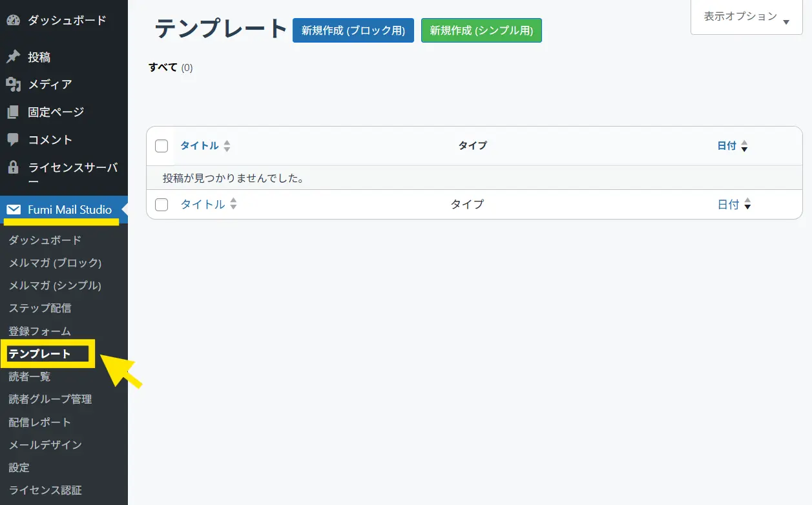
Task: Sort by 日付 in table header
Action: tap(727, 146)
